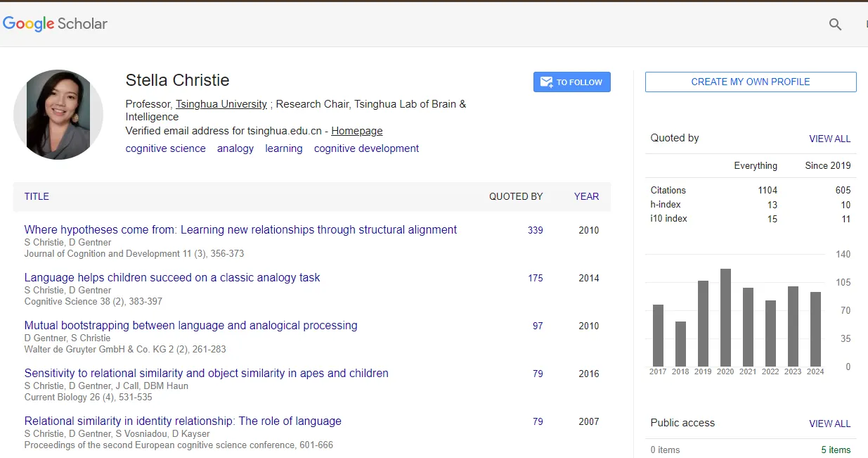Image resolution: width=868 pixels, height=458 pixels.
Task: Sort by the Quoted By column header
Action: tap(516, 196)
